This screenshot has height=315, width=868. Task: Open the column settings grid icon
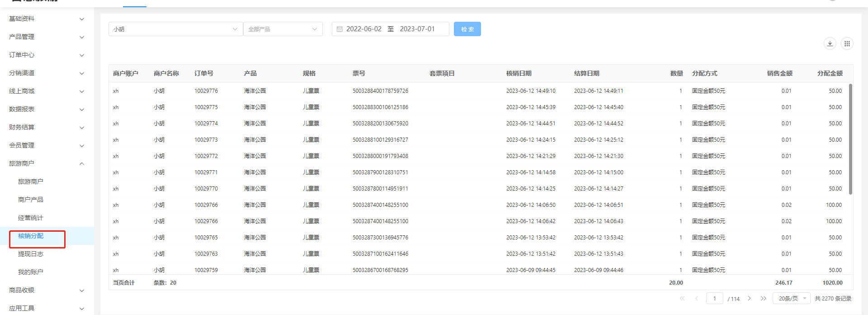pyautogui.click(x=847, y=43)
